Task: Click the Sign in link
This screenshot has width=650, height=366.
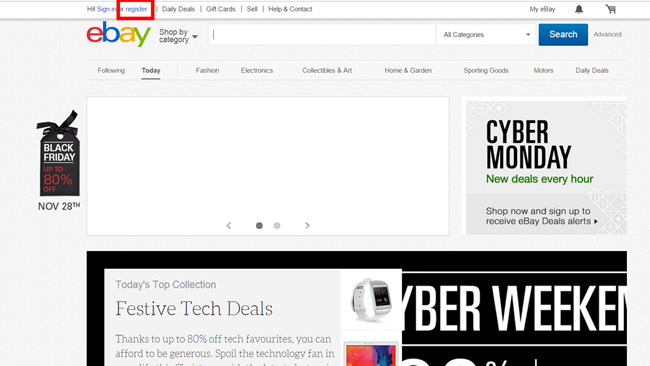Action: [x=107, y=9]
